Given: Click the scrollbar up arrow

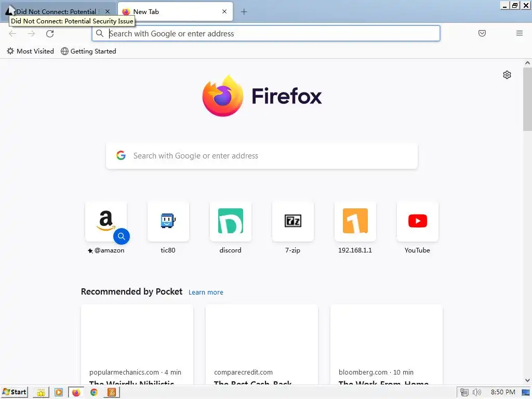Looking at the screenshot, I should pos(527,63).
